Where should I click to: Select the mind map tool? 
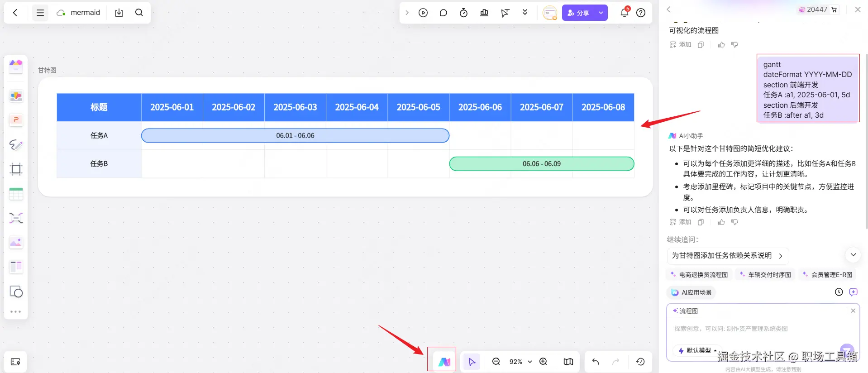click(16, 218)
